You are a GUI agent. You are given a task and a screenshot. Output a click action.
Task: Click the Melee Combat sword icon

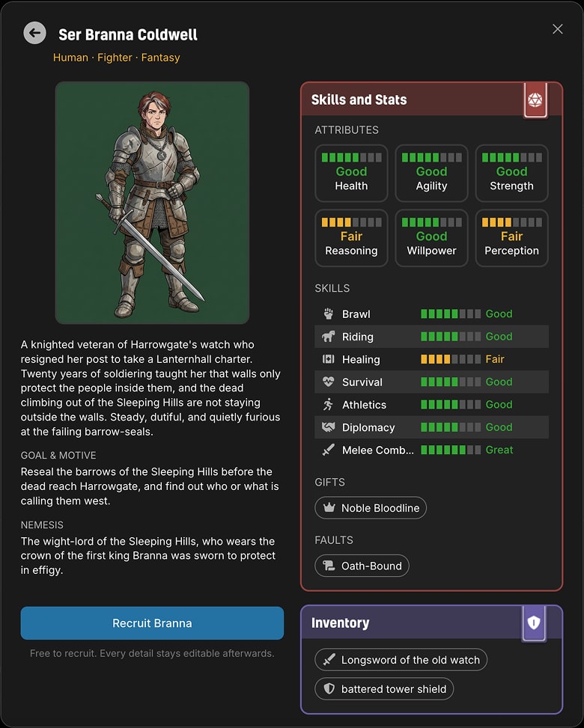[x=329, y=450]
